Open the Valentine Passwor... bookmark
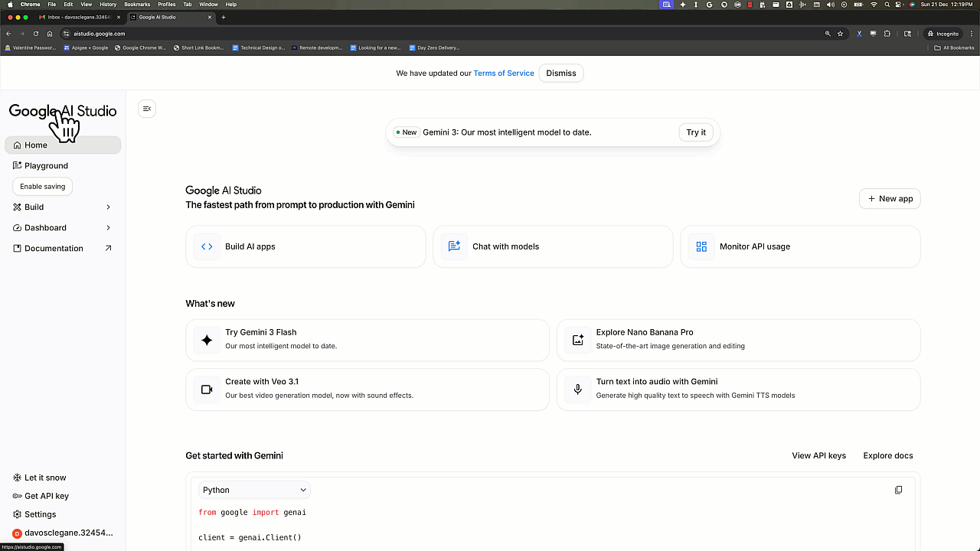The height and width of the screenshot is (551, 980). pyautogui.click(x=31, y=47)
